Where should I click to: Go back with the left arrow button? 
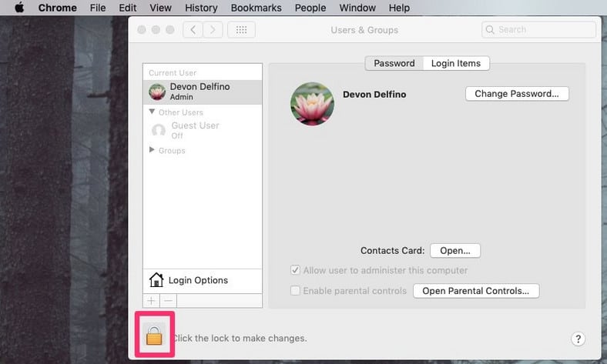[193, 30]
